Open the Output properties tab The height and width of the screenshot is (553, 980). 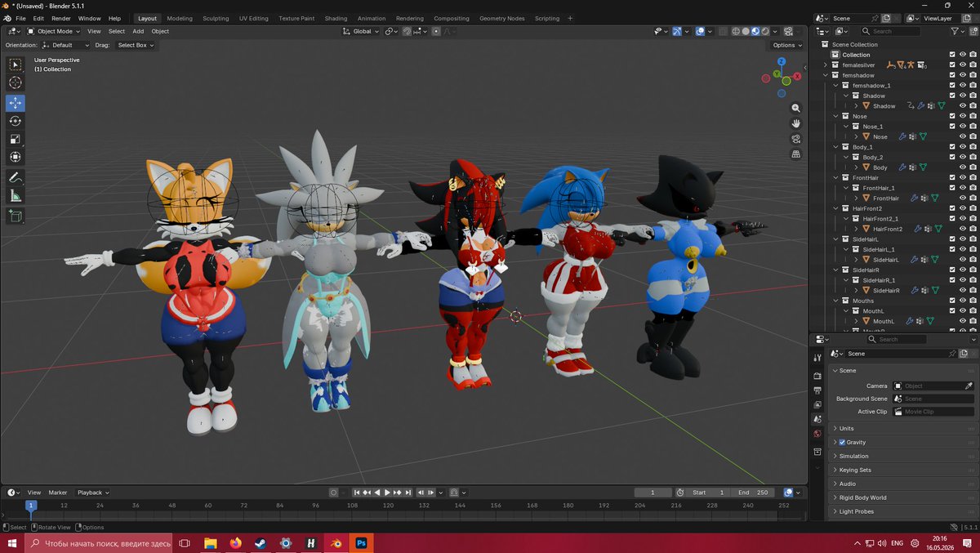point(817,390)
